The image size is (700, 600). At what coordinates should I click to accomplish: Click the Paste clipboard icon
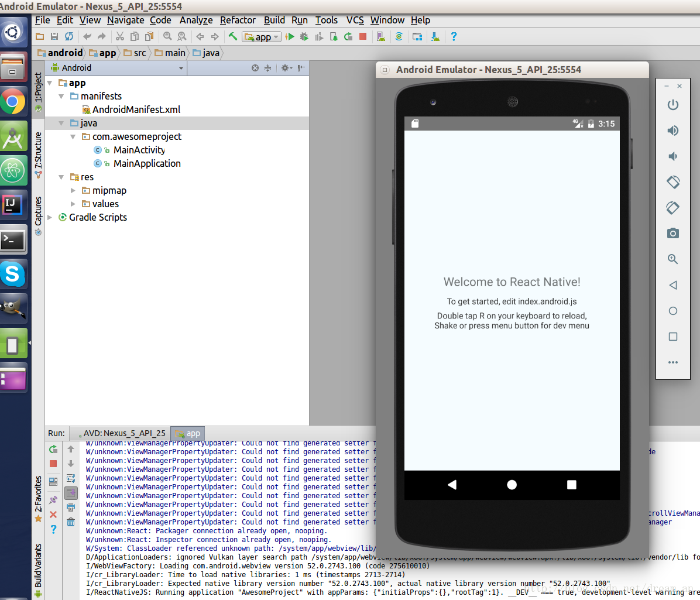click(149, 37)
